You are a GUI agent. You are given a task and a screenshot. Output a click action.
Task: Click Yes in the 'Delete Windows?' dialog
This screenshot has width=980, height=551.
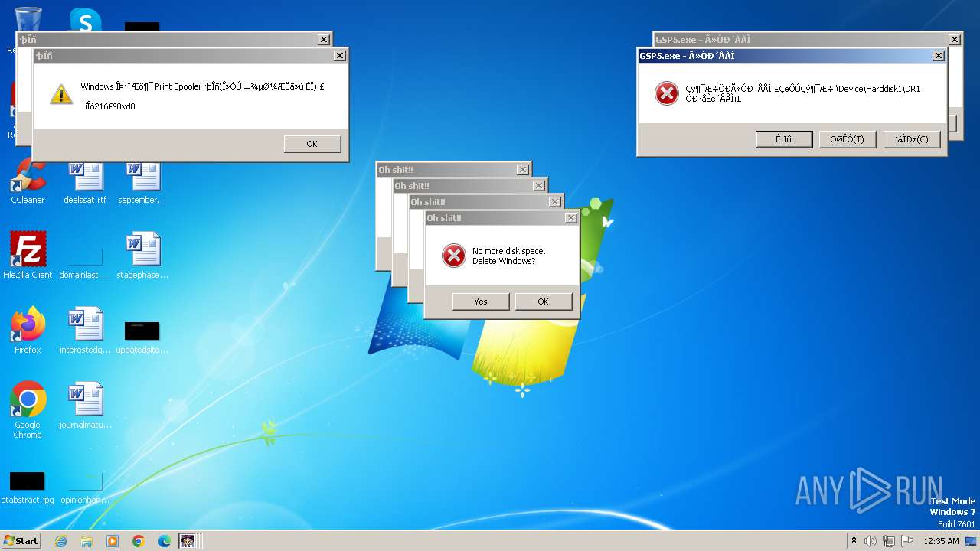coord(481,302)
